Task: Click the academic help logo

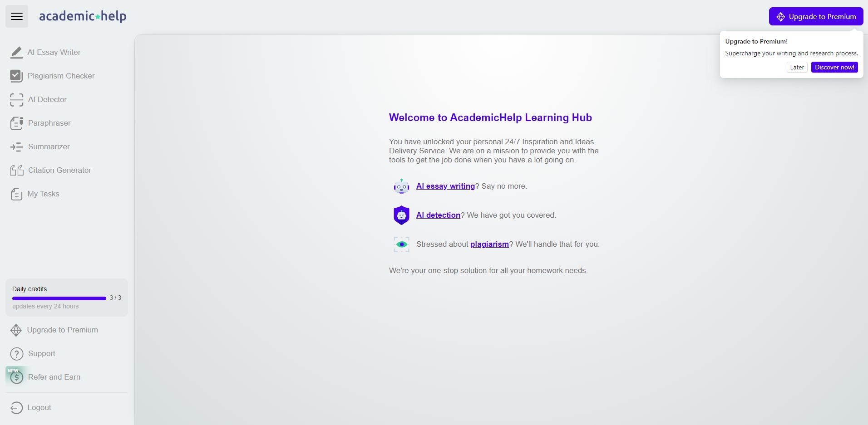Action: (83, 16)
